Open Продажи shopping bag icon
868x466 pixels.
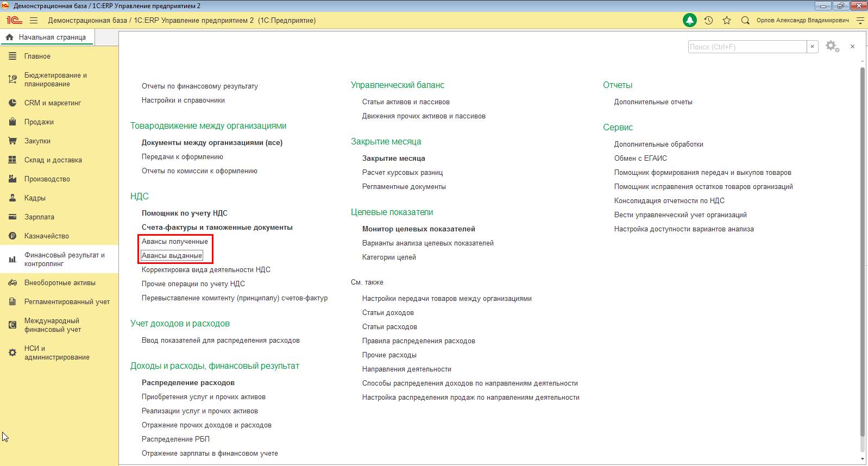coord(12,122)
